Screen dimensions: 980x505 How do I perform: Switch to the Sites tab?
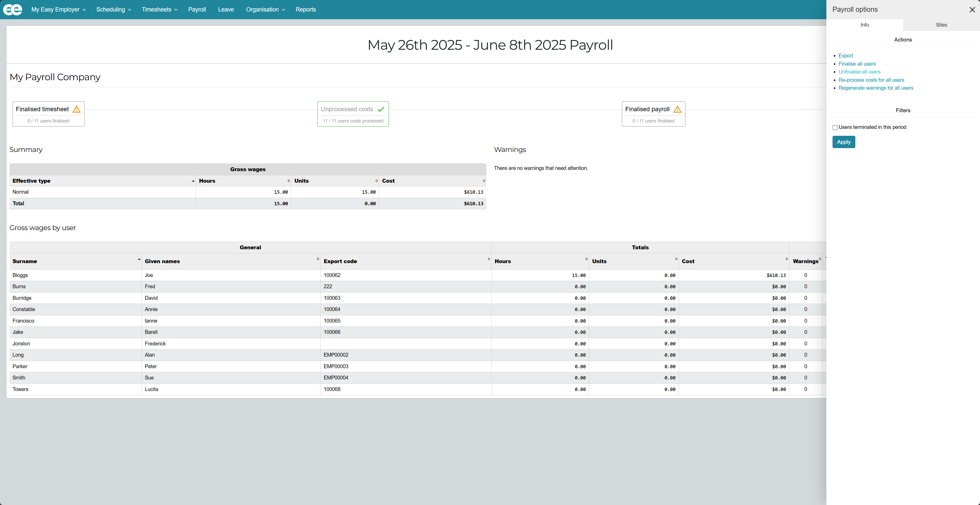[x=941, y=25]
